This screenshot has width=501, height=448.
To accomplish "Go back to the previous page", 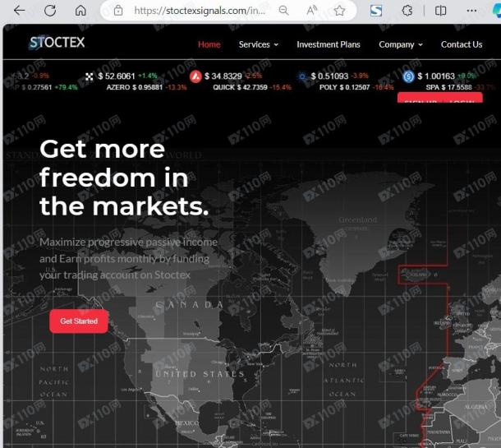I will click(19, 11).
